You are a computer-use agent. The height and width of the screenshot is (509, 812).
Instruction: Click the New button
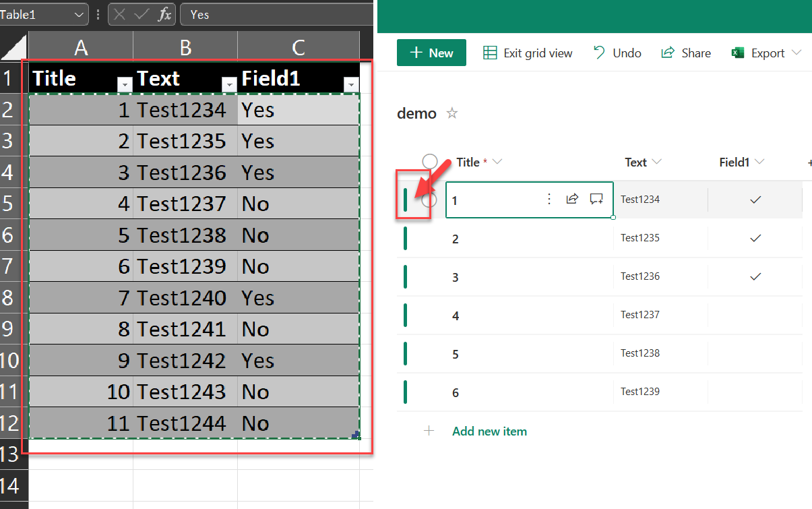point(431,53)
